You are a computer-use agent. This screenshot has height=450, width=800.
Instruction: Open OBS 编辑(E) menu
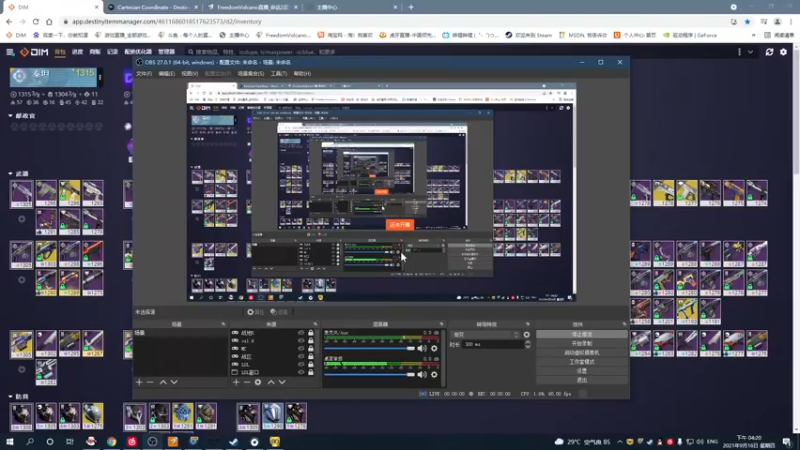[x=166, y=74]
